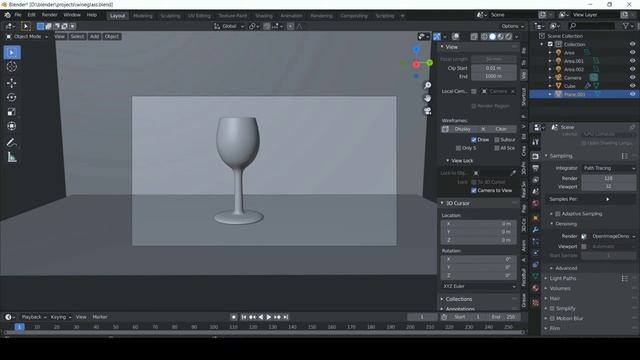Image resolution: width=640 pixels, height=360 pixels.
Task: Select the Rotate tool
Action: coord(12,97)
